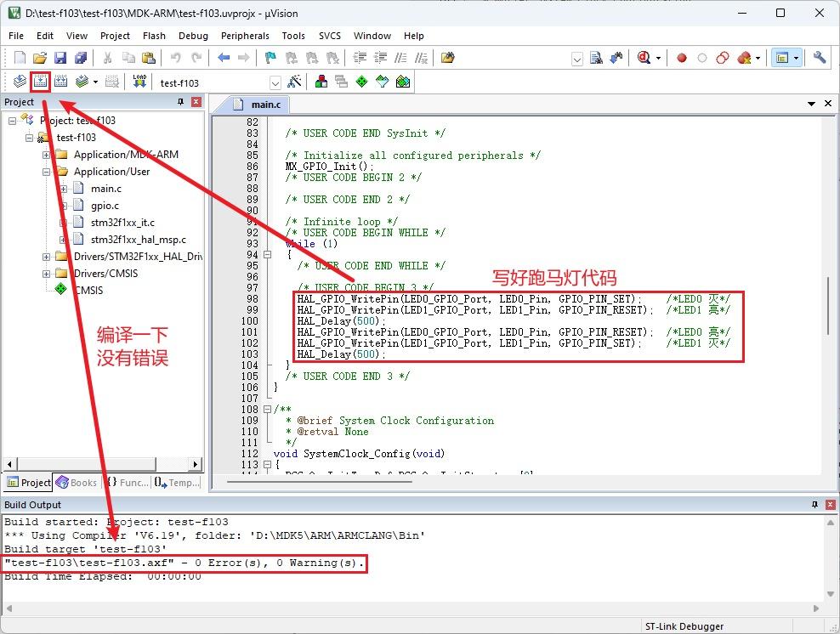The height and width of the screenshot is (634, 840).
Task: Open the debug session dropdown arrow
Action: tap(658, 59)
